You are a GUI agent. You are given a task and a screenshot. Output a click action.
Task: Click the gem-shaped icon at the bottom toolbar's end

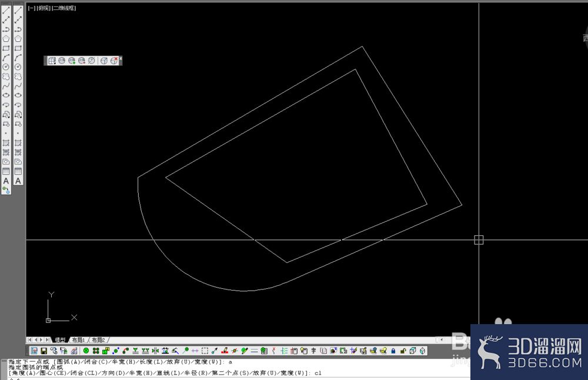point(423,351)
